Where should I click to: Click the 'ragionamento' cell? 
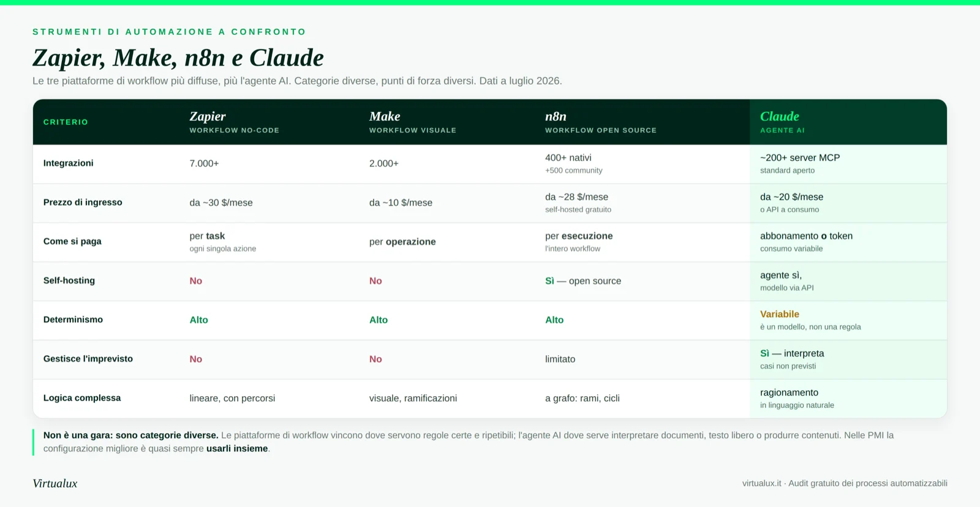[x=789, y=392]
